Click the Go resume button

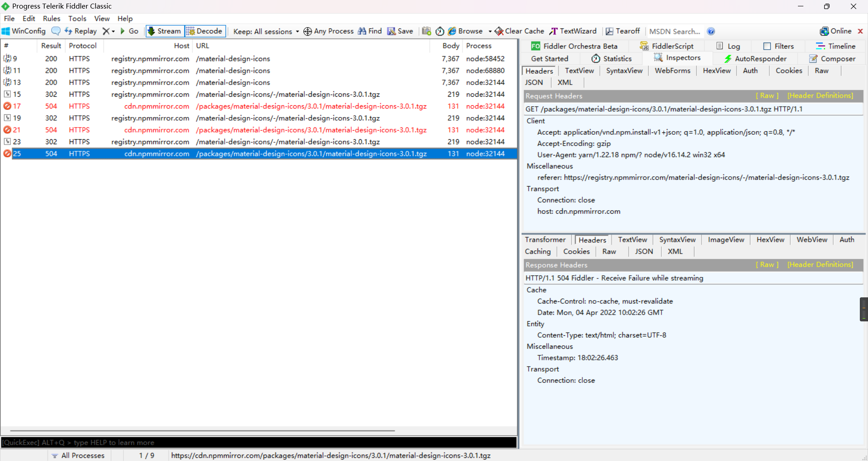(129, 31)
